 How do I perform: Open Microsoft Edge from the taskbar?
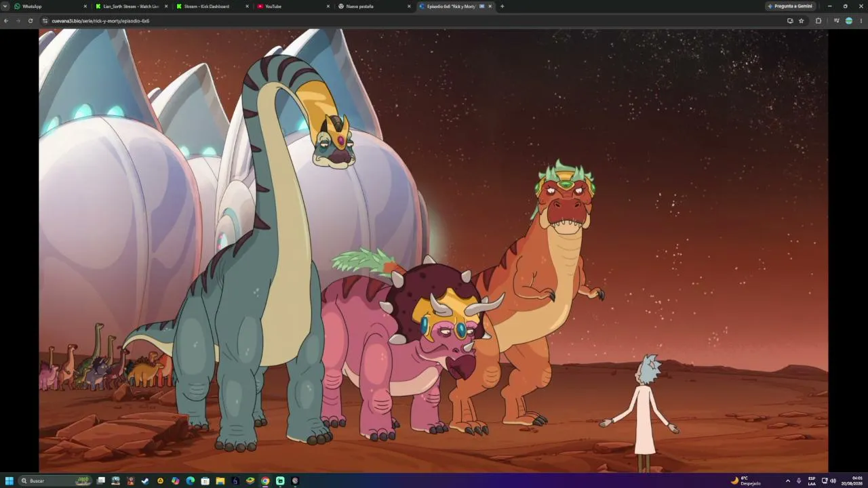191,481
